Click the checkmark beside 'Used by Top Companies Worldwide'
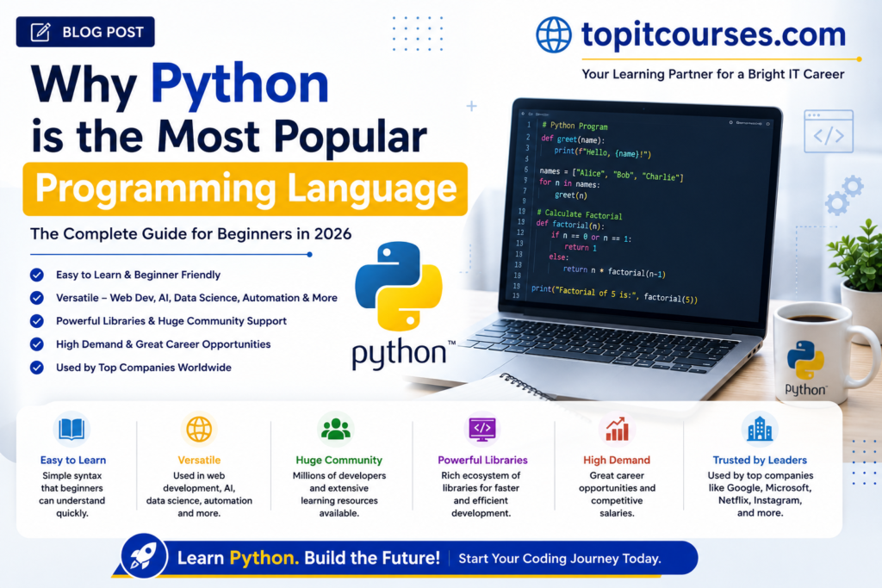The height and width of the screenshot is (588, 882). coord(37,368)
